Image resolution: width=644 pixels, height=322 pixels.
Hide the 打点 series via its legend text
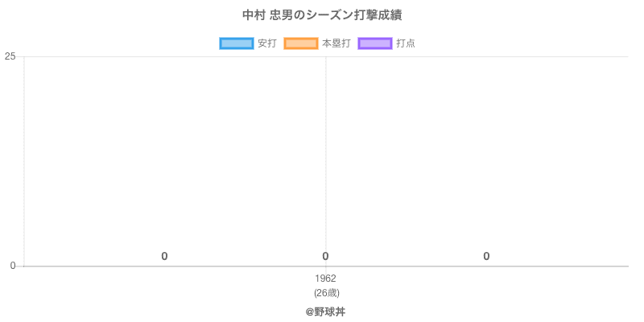406,43
